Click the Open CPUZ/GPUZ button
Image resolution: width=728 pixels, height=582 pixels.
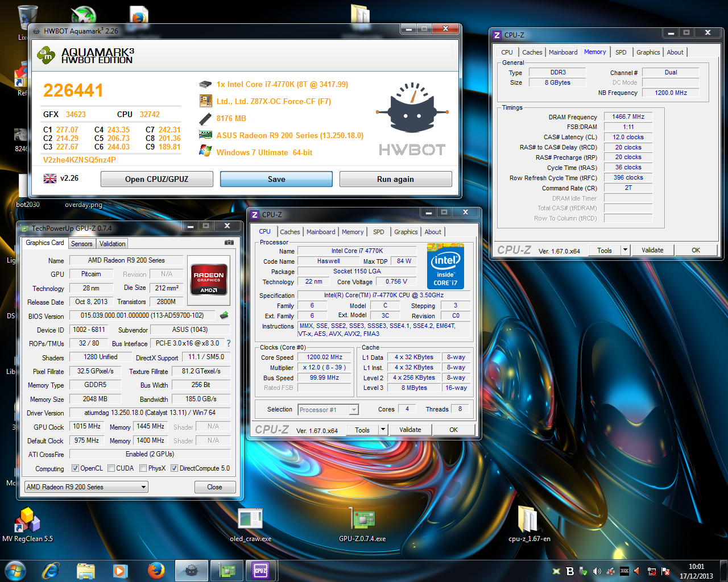(157, 179)
